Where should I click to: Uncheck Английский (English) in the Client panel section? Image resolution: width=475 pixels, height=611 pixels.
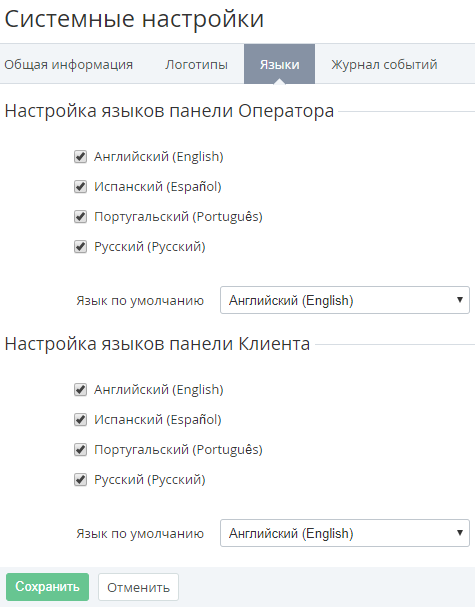[80, 390]
